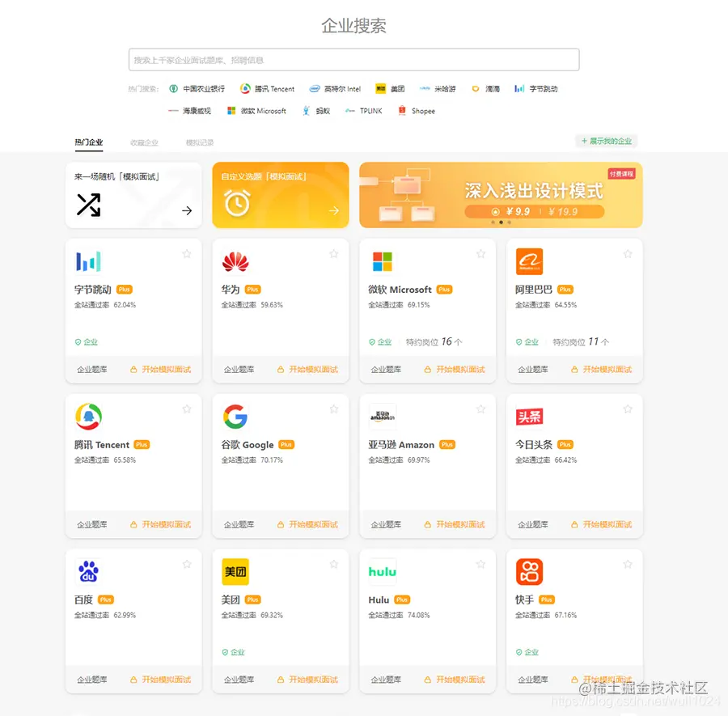Click the 今日头条 logo
Screen dimensions: 728x716
pos(529,417)
